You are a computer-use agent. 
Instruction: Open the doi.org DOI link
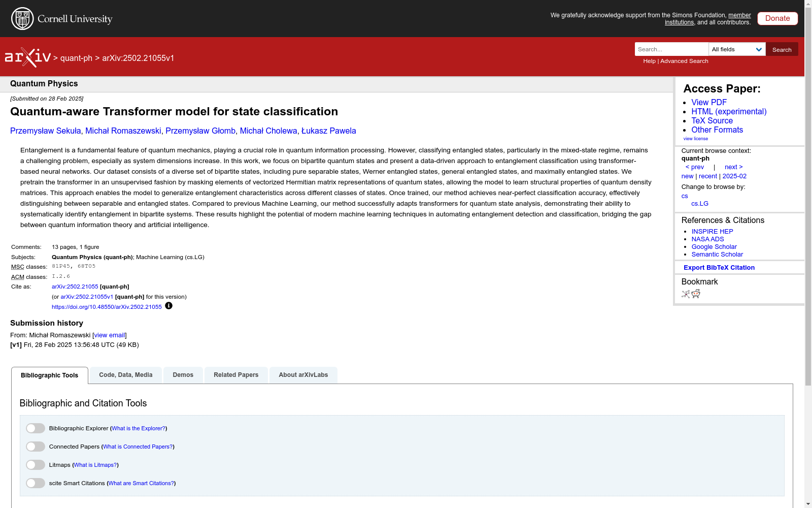point(107,307)
